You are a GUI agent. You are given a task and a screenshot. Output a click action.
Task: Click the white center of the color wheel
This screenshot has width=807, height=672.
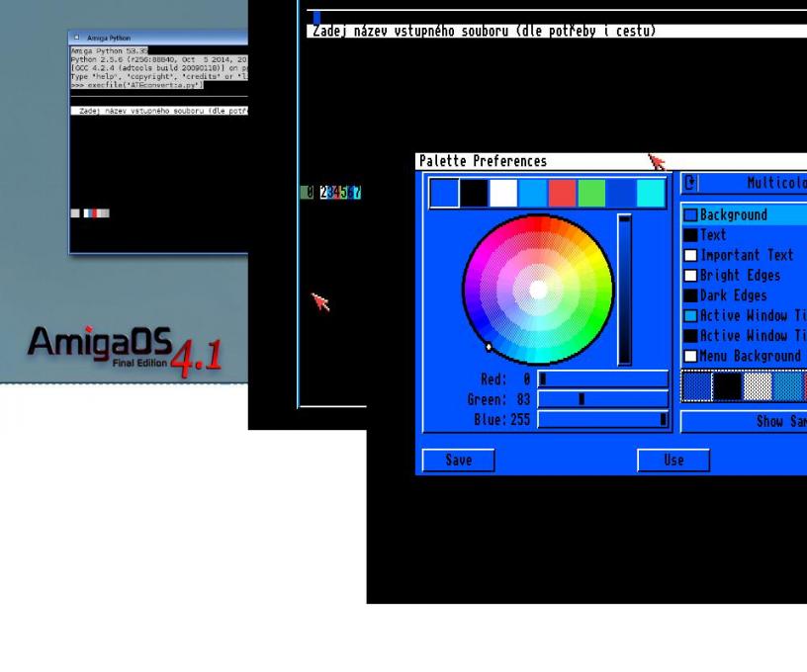coord(538,290)
